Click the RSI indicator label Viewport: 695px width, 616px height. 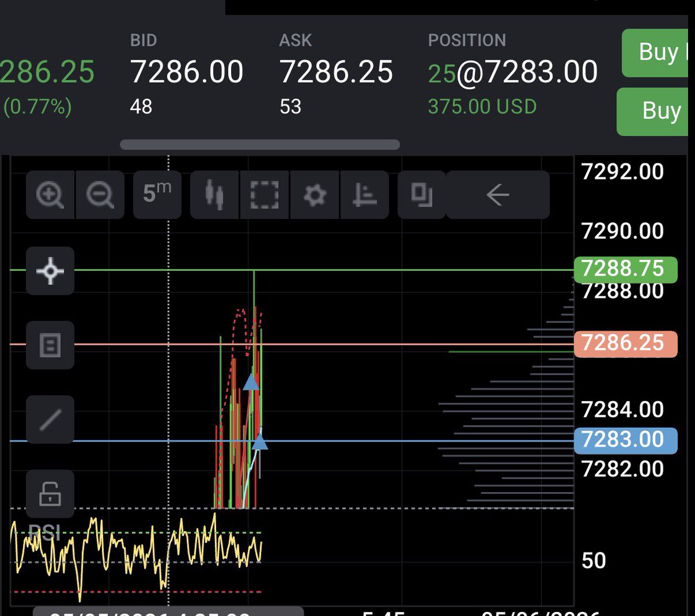pos(44,532)
